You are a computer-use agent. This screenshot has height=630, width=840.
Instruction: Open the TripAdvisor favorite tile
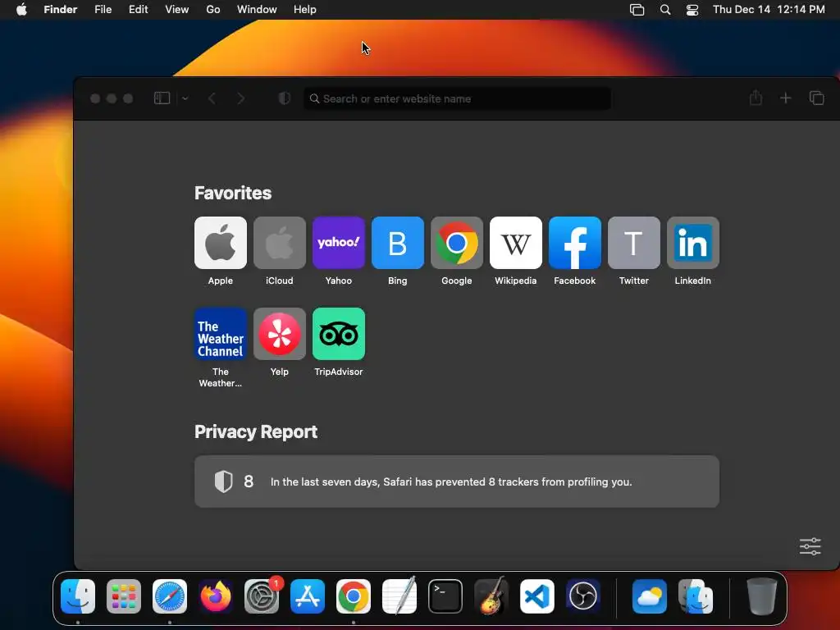coord(339,334)
